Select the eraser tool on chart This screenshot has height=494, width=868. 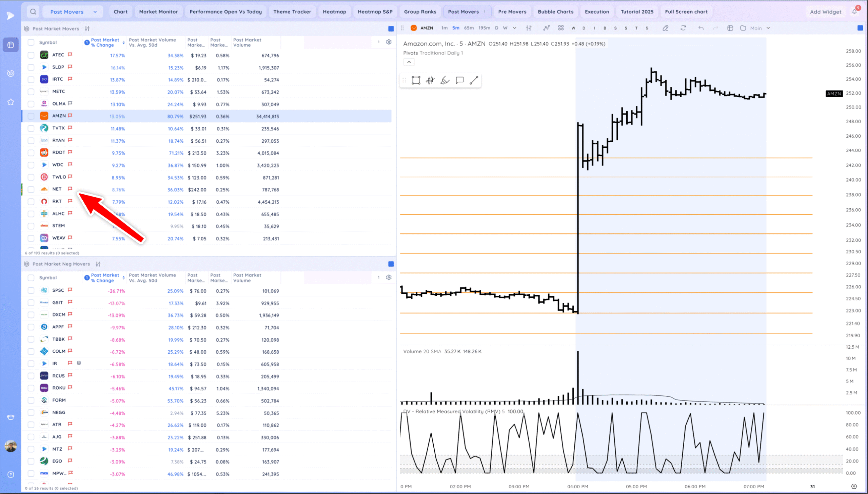coord(445,80)
